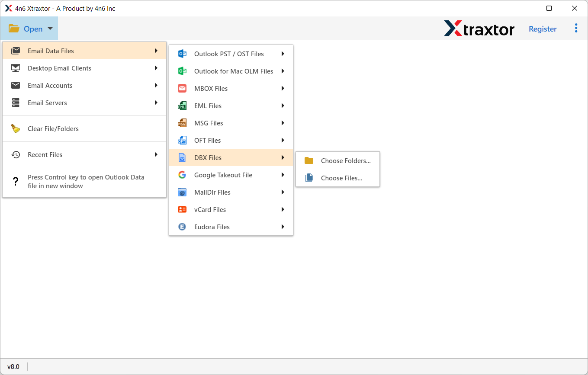Expand MBOX Files submenu arrow

(x=283, y=88)
